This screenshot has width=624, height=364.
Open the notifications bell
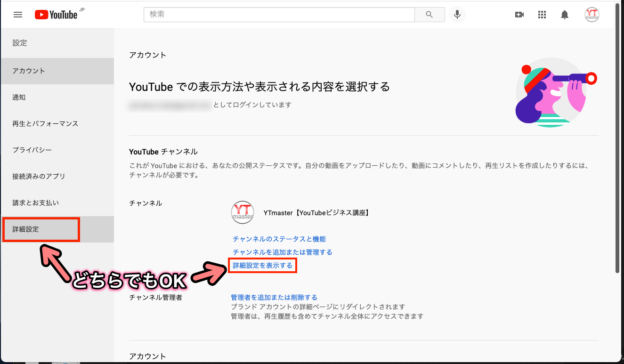[565, 15]
